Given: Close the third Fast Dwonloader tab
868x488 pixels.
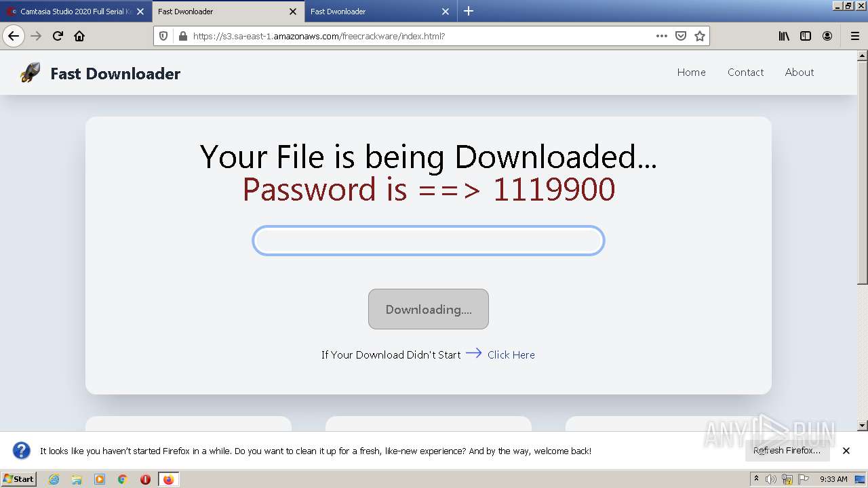Looking at the screenshot, I should click(x=446, y=12).
